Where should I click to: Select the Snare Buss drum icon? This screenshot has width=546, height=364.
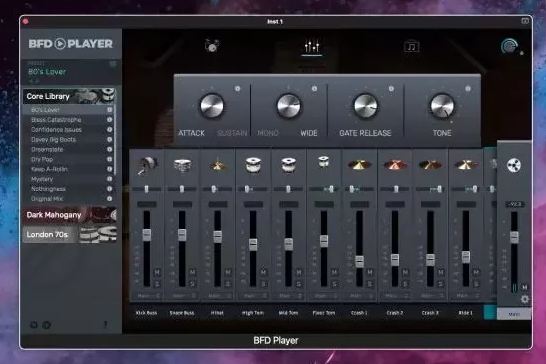pos(182,165)
